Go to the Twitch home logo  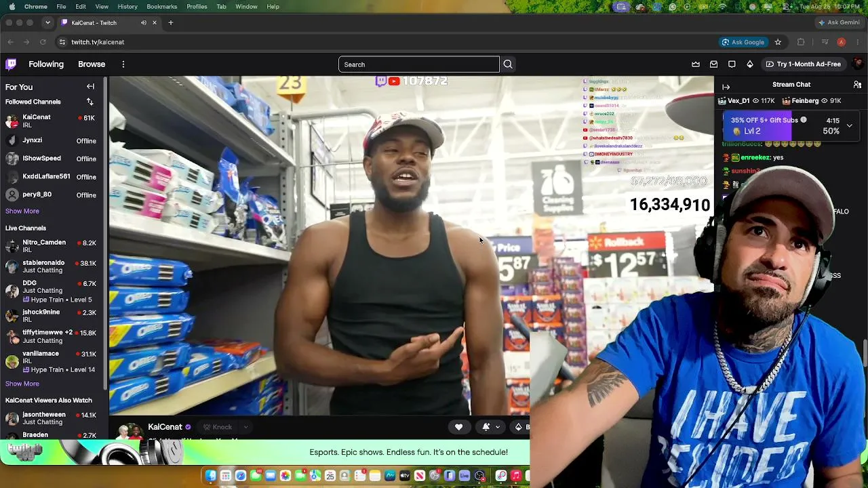coord(11,64)
